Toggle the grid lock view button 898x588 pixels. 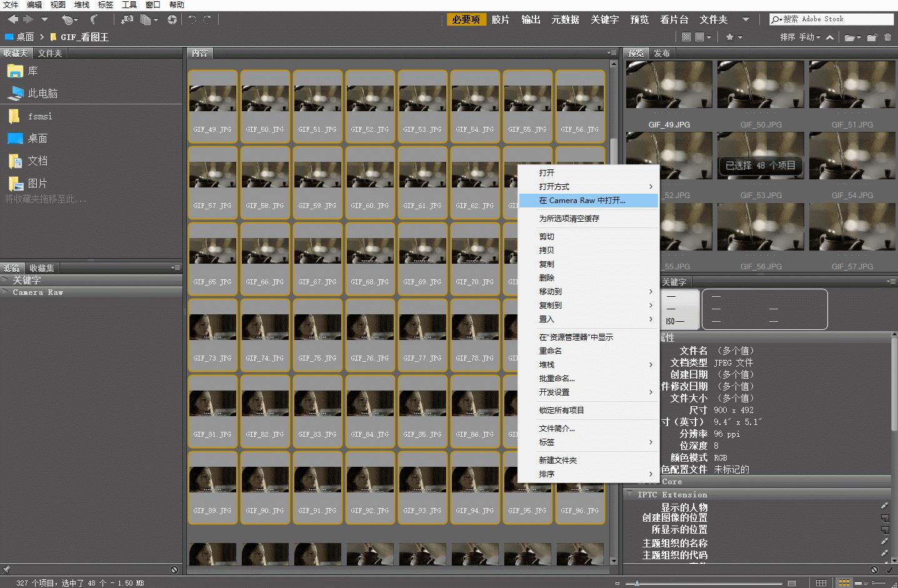click(821, 582)
